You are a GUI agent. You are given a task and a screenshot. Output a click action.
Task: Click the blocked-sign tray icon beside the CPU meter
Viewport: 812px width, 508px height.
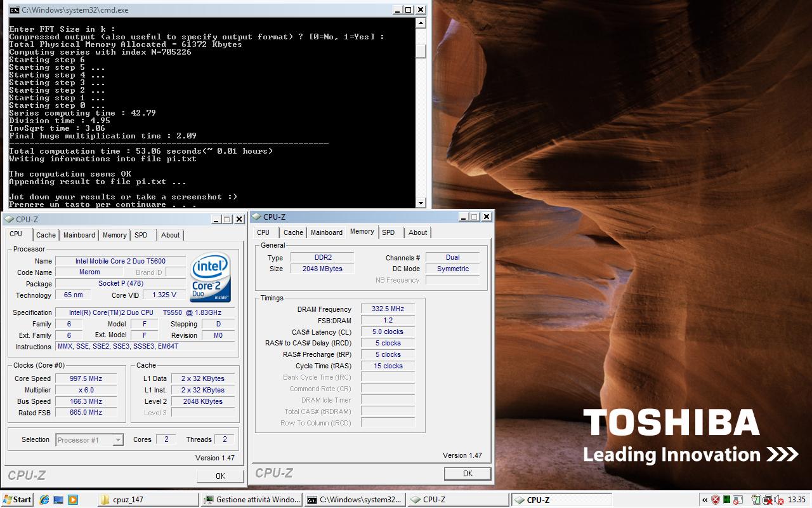pyautogui.click(x=738, y=500)
